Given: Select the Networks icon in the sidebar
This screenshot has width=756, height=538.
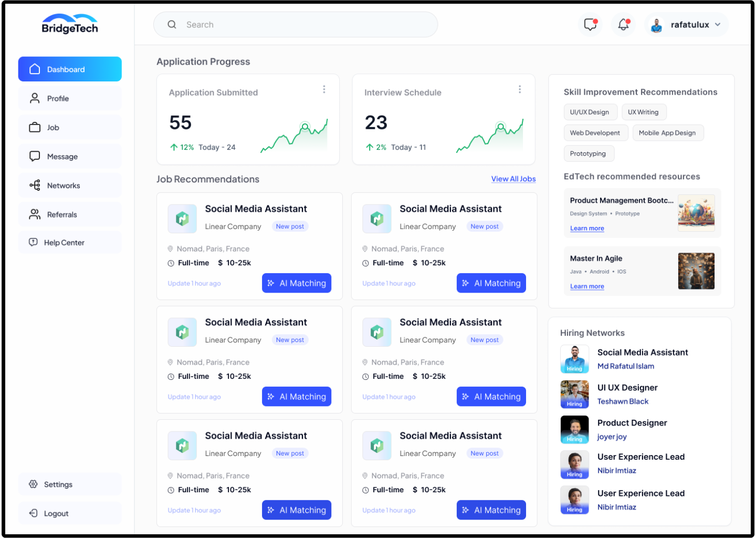Looking at the screenshot, I should pos(35,185).
